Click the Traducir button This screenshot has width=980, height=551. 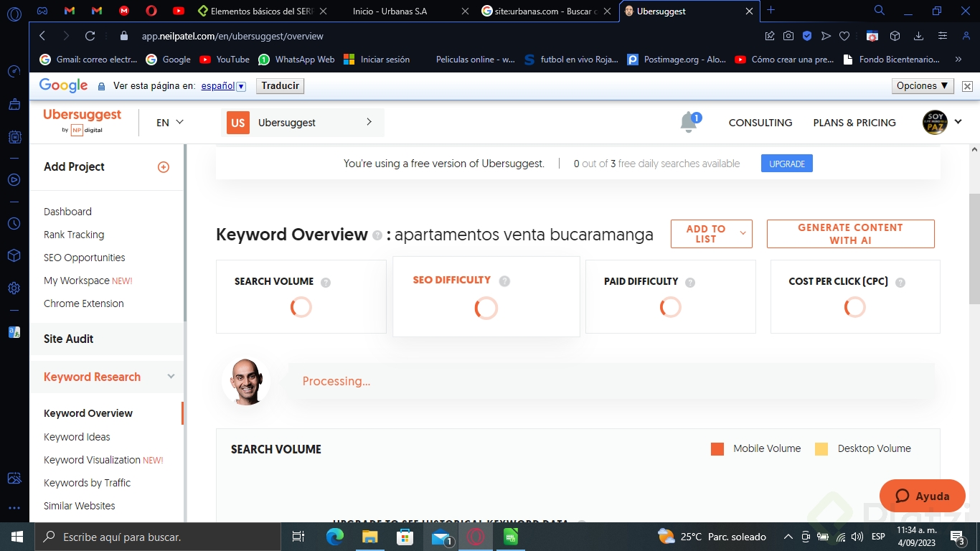(x=280, y=86)
